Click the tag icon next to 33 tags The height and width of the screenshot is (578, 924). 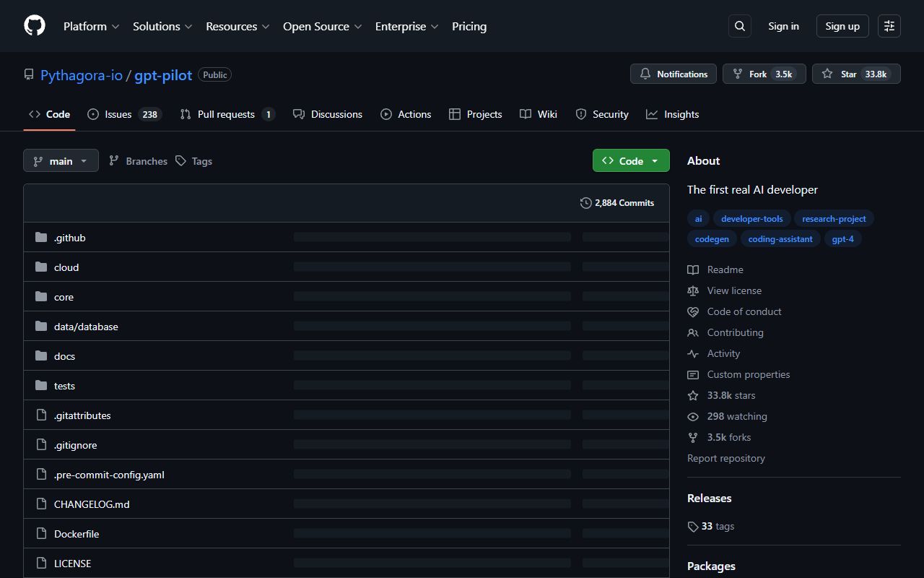[693, 527]
